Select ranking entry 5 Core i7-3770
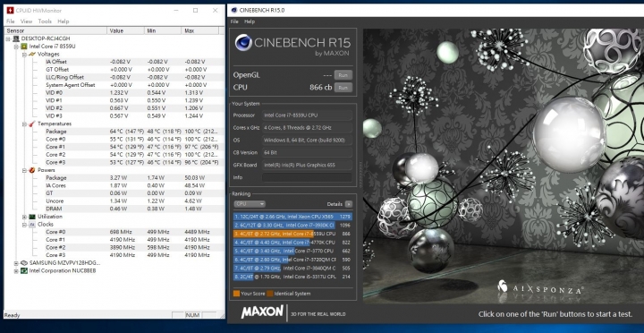 coord(292,251)
